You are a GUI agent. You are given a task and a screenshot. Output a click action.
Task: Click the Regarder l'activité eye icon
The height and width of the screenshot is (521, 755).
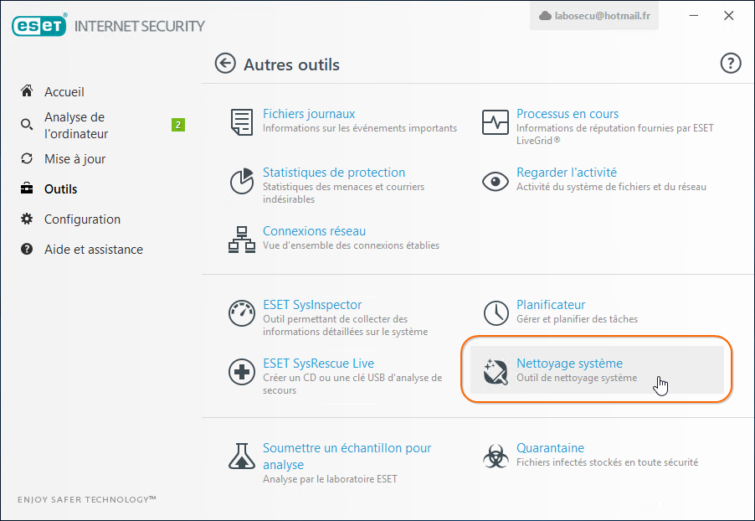495,182
